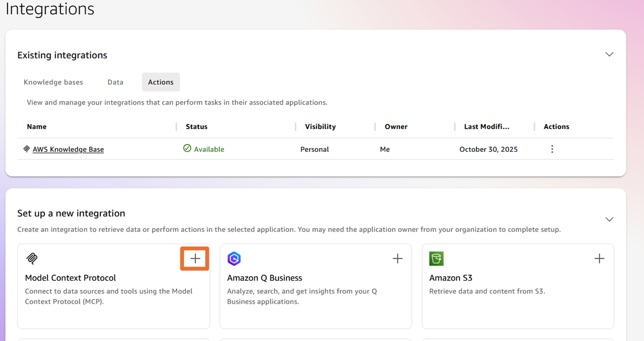644x341 pixels.
Task: Click the Integrations page heading
Action: [x=50, y=9]
